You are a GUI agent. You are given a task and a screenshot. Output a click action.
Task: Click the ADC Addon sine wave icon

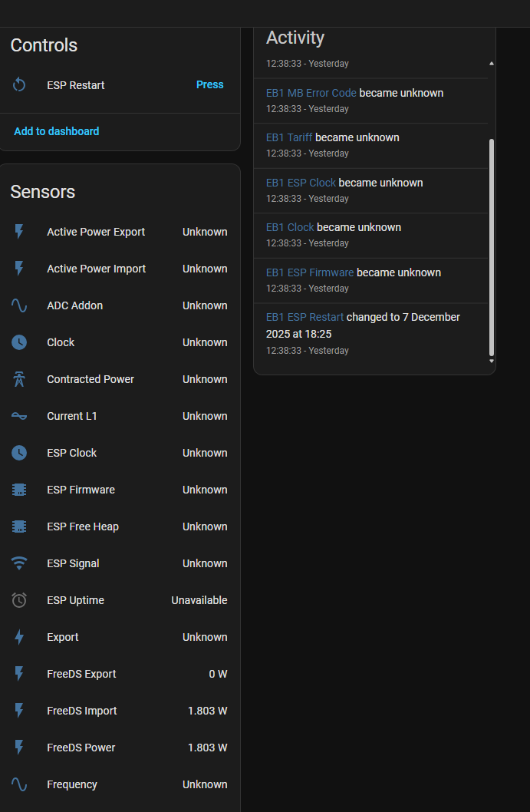tap(19, 305)
